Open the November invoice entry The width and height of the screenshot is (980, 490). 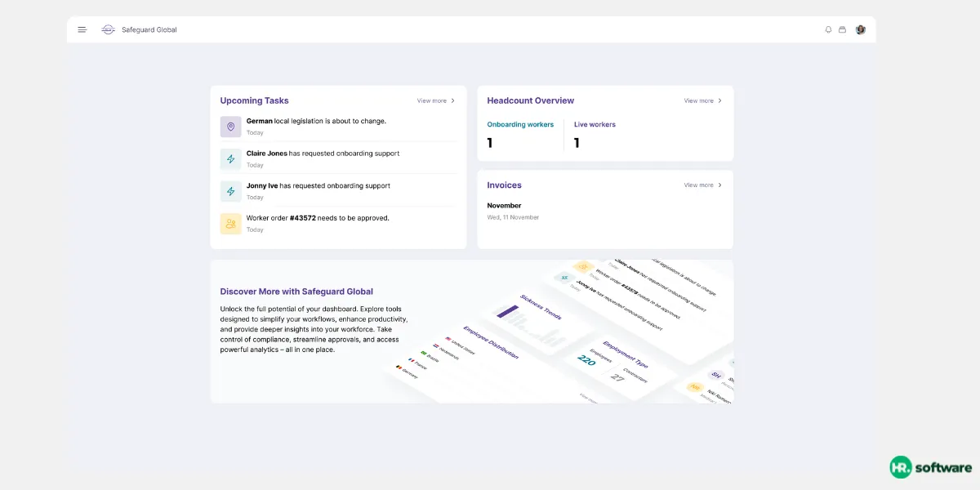point(513,211)
